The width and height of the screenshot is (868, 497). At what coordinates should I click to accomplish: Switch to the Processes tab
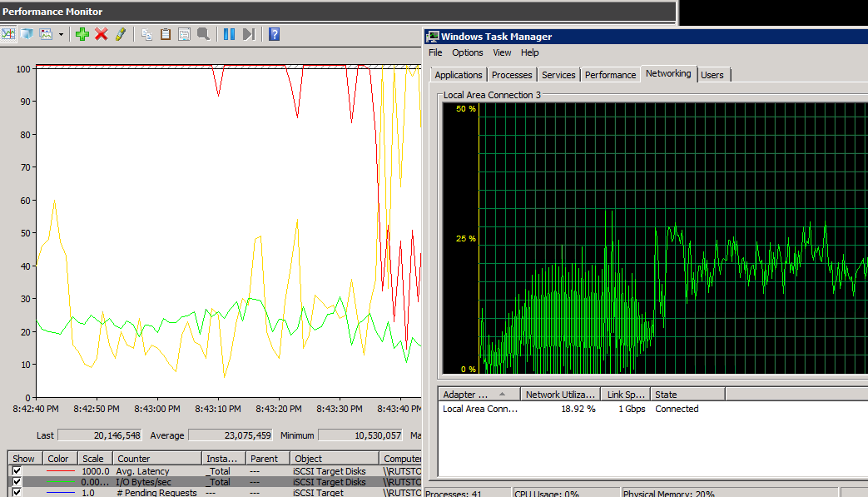[512, 75]
